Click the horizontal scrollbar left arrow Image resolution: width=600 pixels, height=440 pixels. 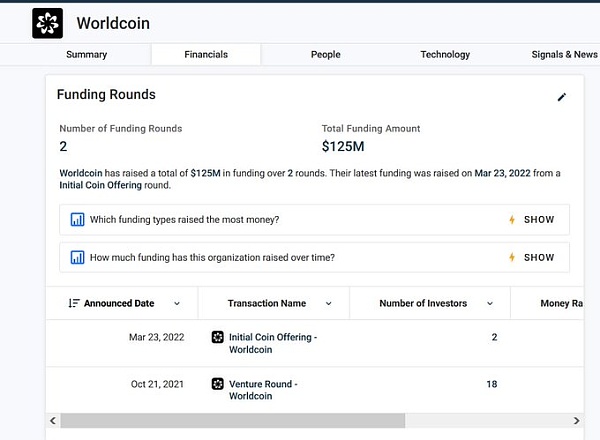pos(53,421)
